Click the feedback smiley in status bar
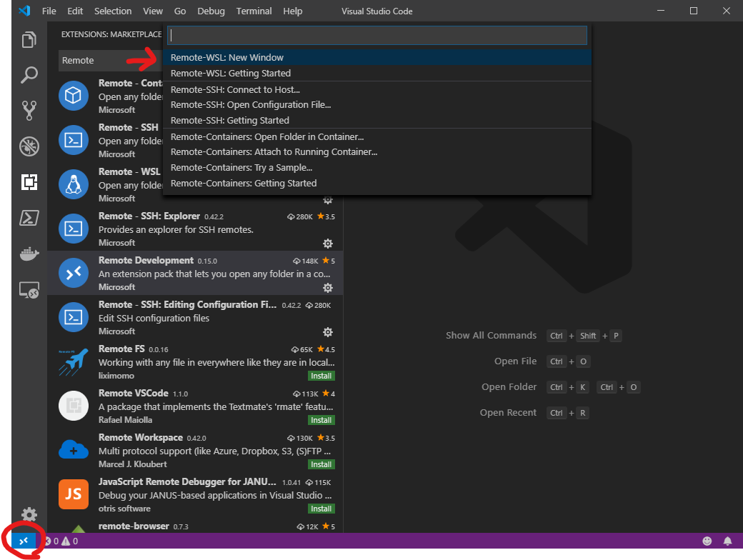Screen dimensions: 743x560 click(707, 541)
